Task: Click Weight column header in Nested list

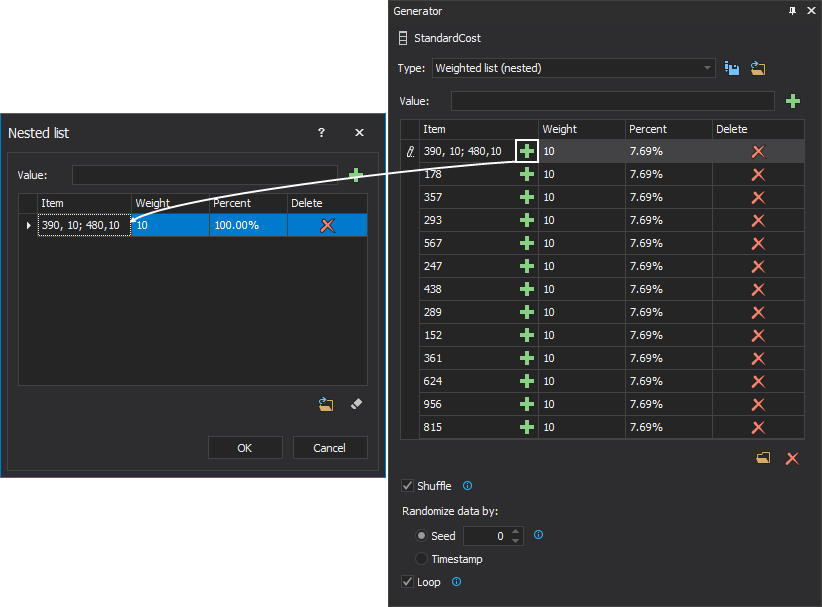Action: [170, 203]
